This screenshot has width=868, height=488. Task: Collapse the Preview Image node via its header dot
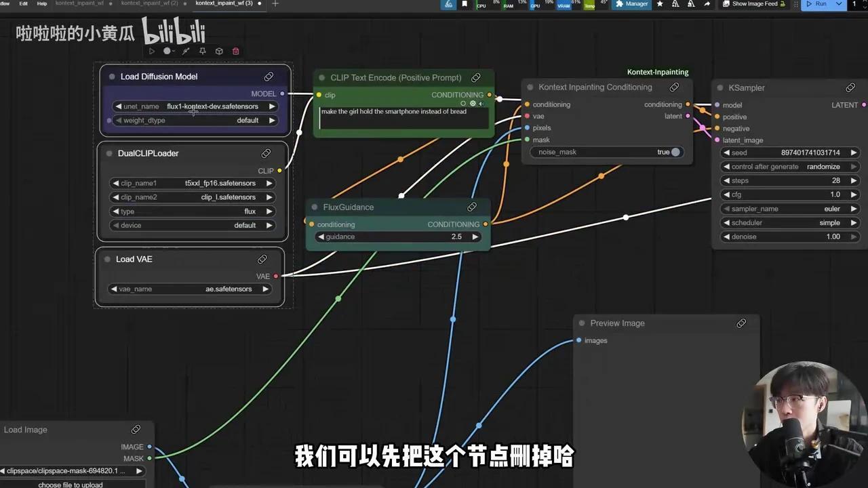click(581, 323)
